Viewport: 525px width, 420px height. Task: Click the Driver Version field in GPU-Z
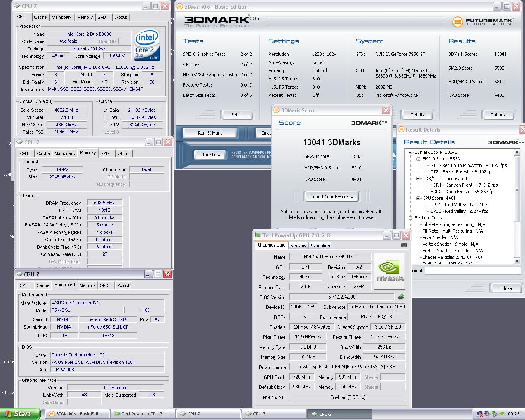[x=347, y=367]
